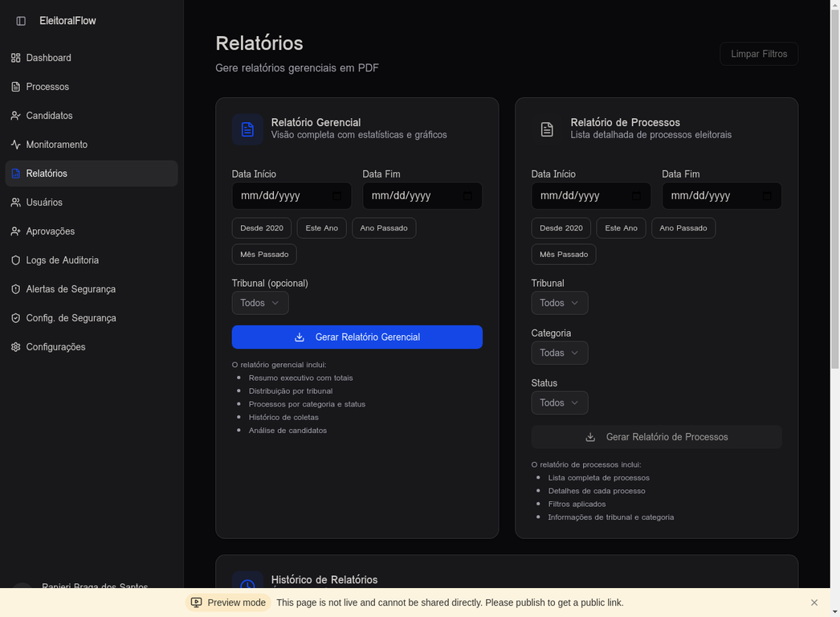Click the Configurações gear icon
The image size is (840, 617).
[x=15, y=347]
